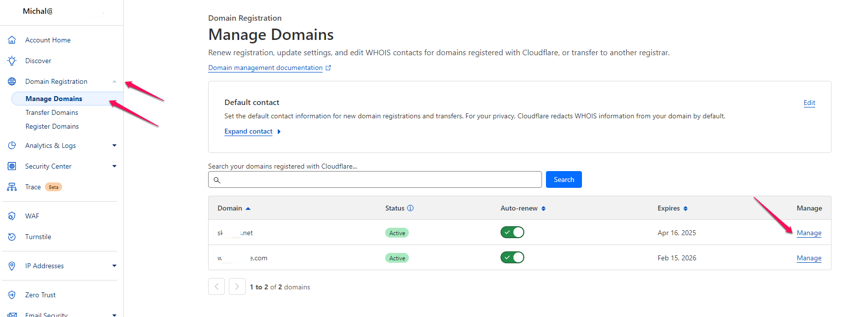Screen dimensions: 868x317
Task: Expand the Email Security menu
Action: pos(114,315)
